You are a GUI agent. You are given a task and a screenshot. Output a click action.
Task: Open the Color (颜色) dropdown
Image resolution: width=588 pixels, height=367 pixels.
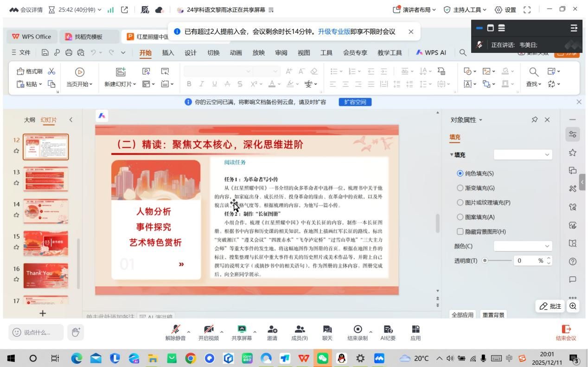523,246
